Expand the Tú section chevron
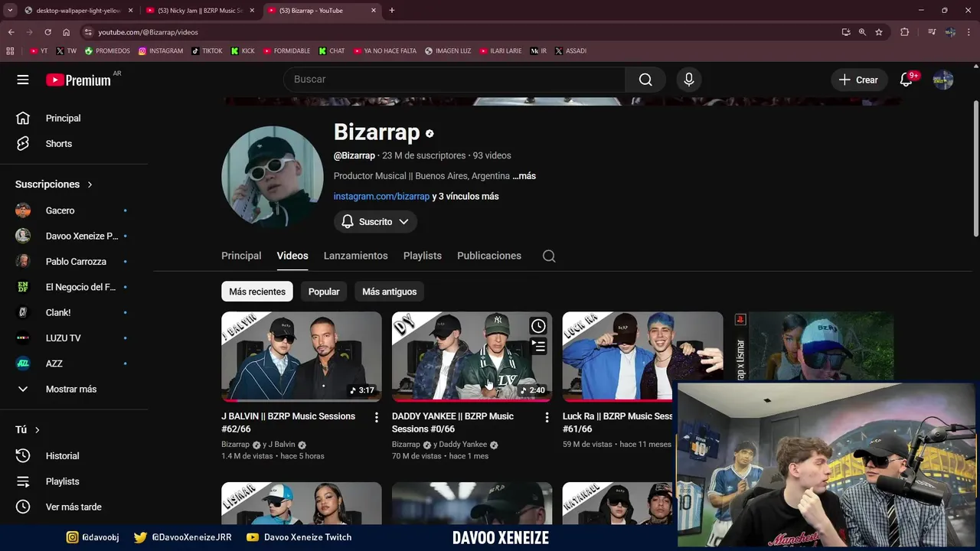Screen dimensions: 980x551 tap(37, 430)
